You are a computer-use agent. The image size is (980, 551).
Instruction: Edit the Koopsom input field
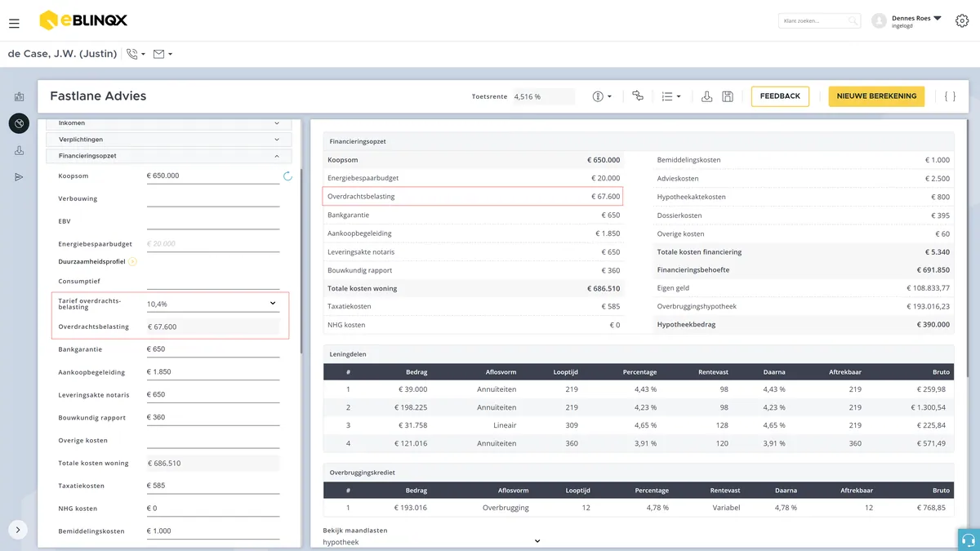click(213, 176)
